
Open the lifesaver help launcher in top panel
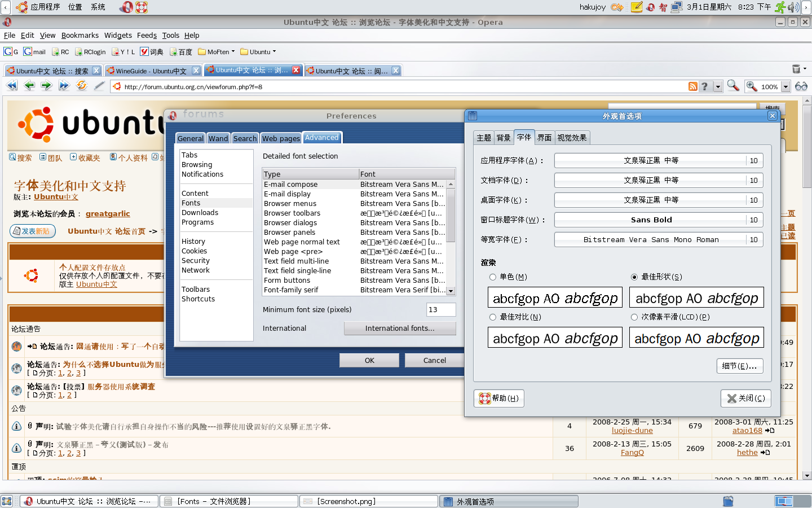coord(142,7)
